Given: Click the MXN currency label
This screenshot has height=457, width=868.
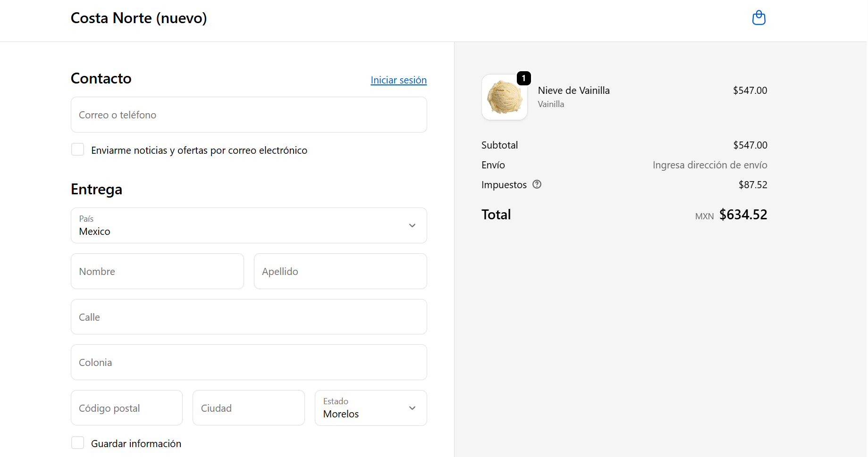Looking at the screenshot, I should pos(704,216).
